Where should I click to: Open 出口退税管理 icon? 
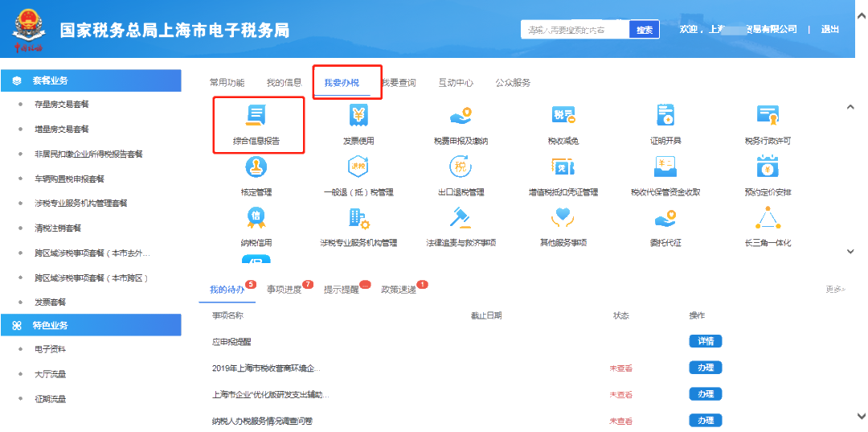point(461,167)
